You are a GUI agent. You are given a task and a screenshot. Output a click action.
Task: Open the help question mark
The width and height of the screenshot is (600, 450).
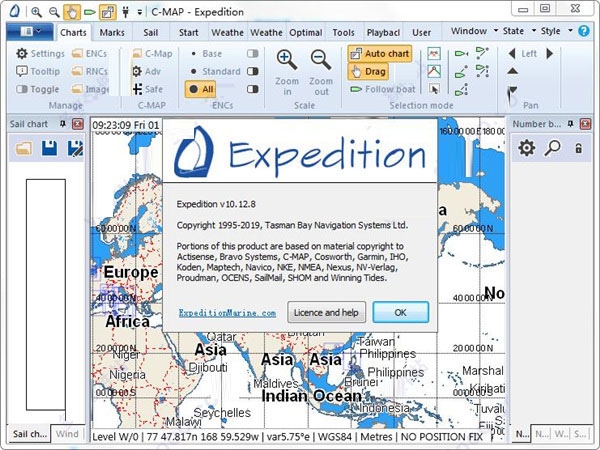584,31
